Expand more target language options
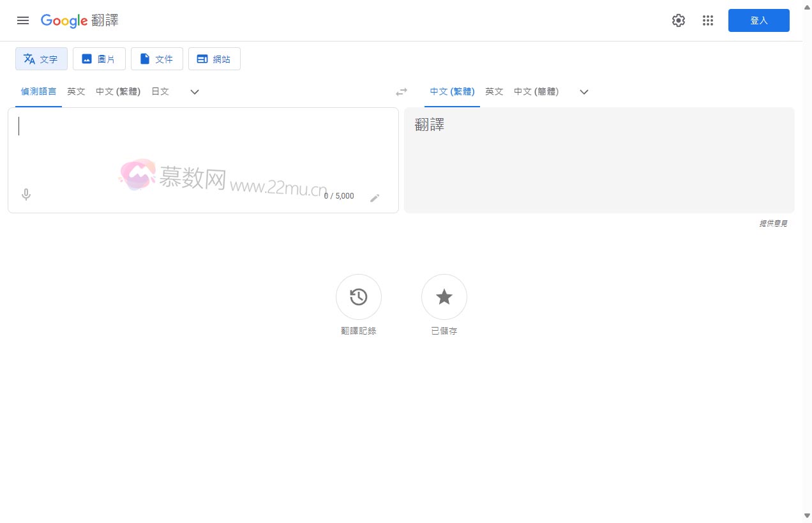 (x=583, y=92)
